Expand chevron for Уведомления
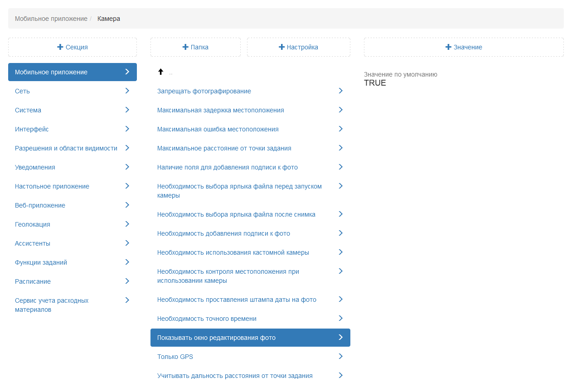572x392 pixels. [x=127, y=167]
